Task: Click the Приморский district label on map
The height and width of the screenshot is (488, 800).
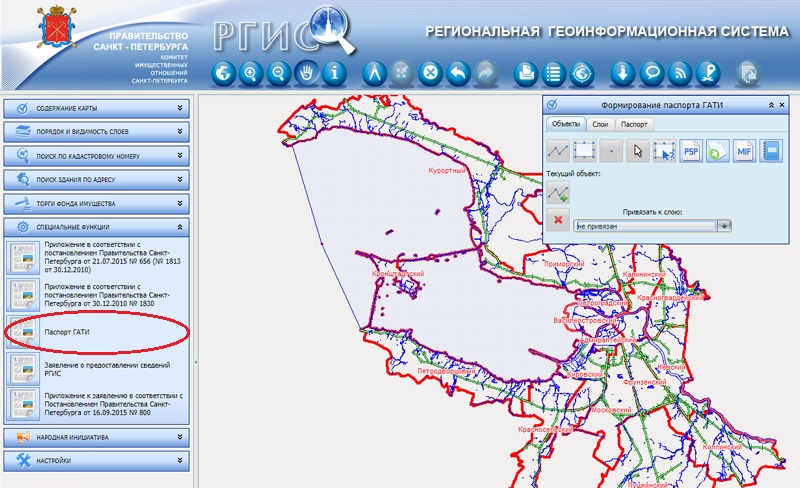Action: 564,264
